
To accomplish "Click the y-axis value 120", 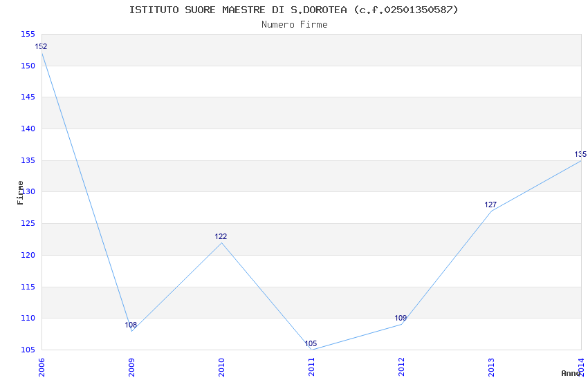I will point(28,256).
